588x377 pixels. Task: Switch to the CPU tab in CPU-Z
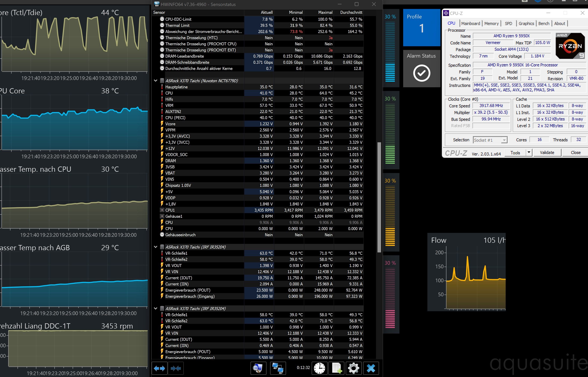click(x=451, y=23)
